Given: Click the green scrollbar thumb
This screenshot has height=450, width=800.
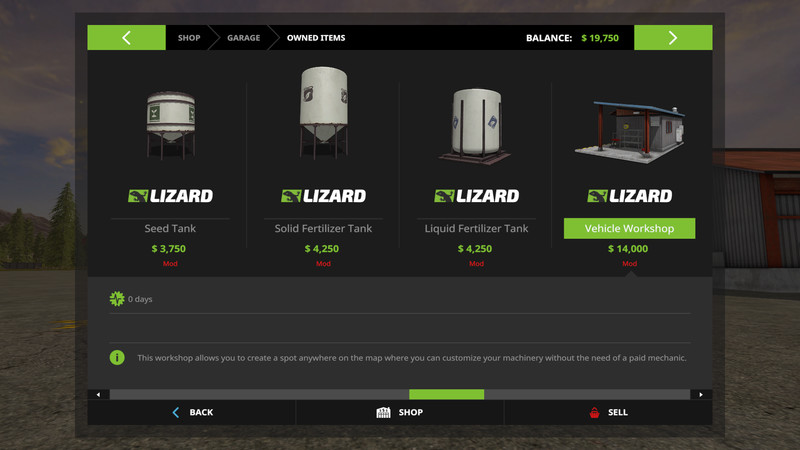Looking at the screenshot, I should [x=446, y=394].
